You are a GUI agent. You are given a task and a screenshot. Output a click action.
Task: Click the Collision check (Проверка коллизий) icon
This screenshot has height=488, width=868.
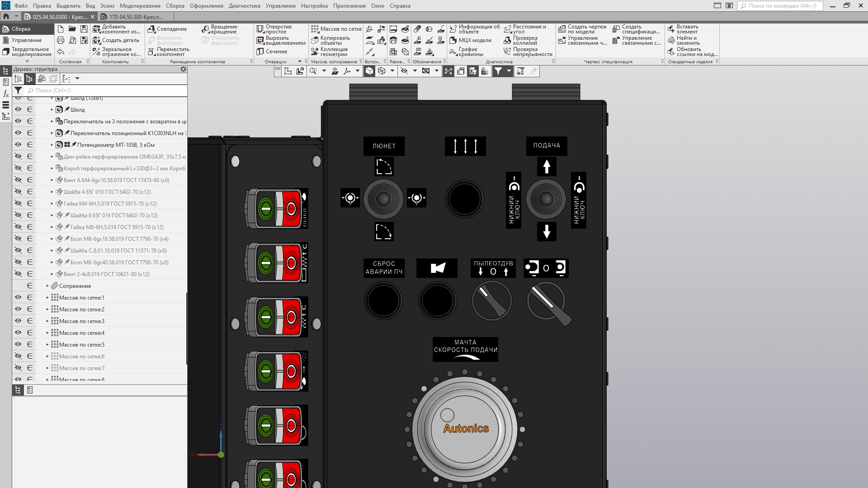click(x=507, y=40)
